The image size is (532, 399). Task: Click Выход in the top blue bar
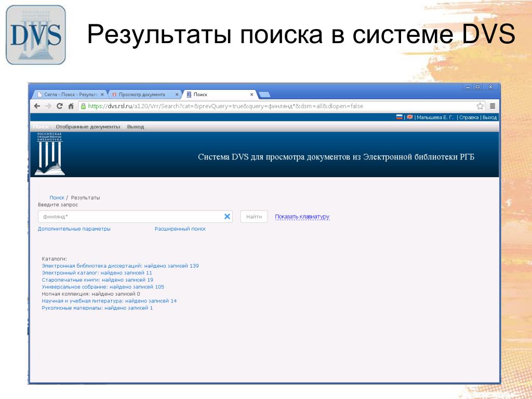[489, 117]
